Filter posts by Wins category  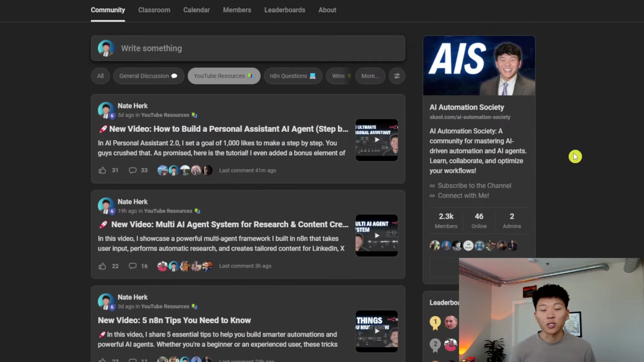click(339, 76)
